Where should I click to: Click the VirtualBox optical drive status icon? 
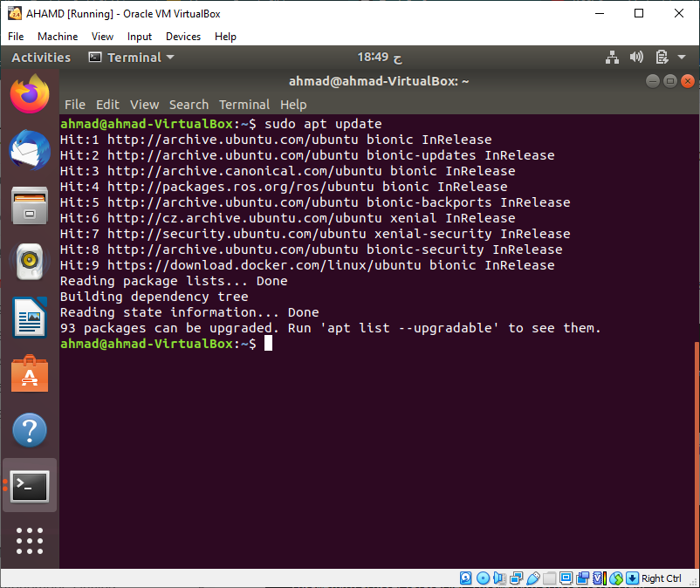coord(483,578)
